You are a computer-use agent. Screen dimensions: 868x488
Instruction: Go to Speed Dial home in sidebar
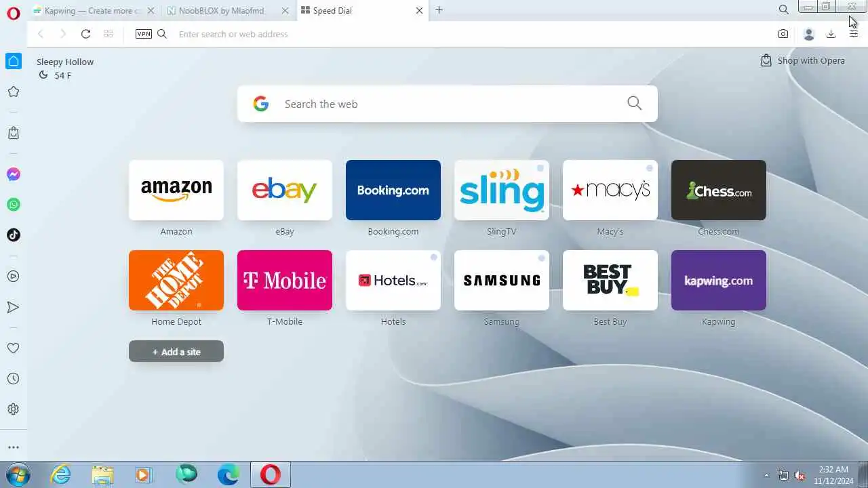pos(13,61)
